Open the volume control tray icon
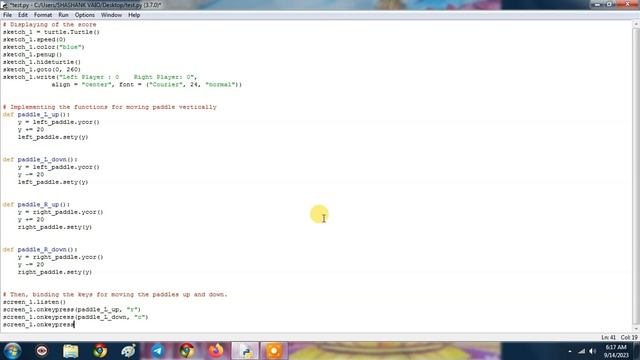Viewport: 640px width, 360px height. point(593,351)
